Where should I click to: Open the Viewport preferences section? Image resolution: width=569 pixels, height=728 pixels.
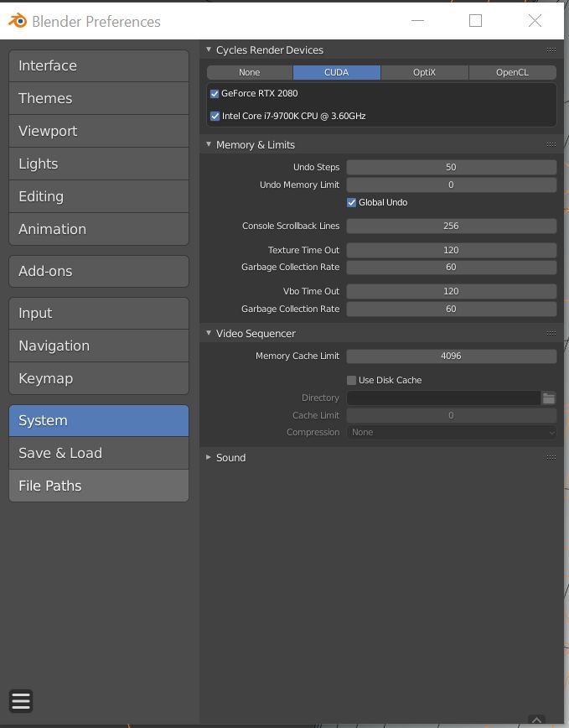99,131
